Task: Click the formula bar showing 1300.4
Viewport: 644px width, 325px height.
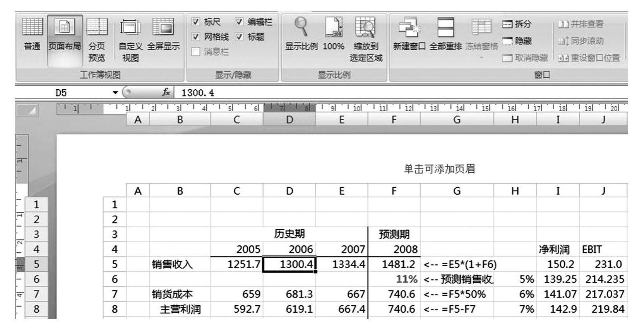Action: (401, 93)
